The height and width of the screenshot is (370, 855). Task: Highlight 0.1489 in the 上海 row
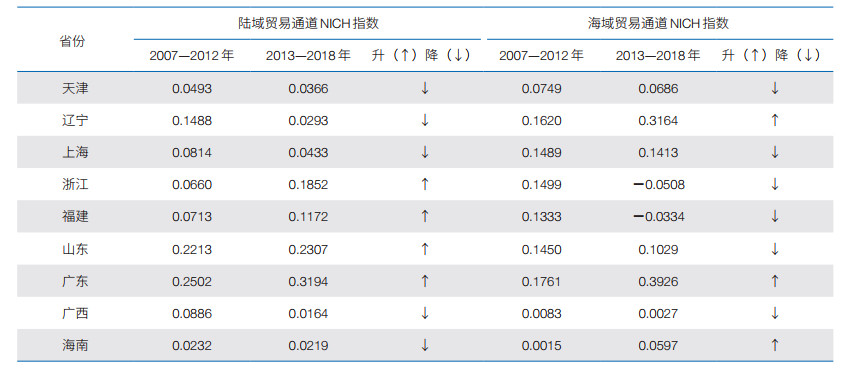click(541, 153)
